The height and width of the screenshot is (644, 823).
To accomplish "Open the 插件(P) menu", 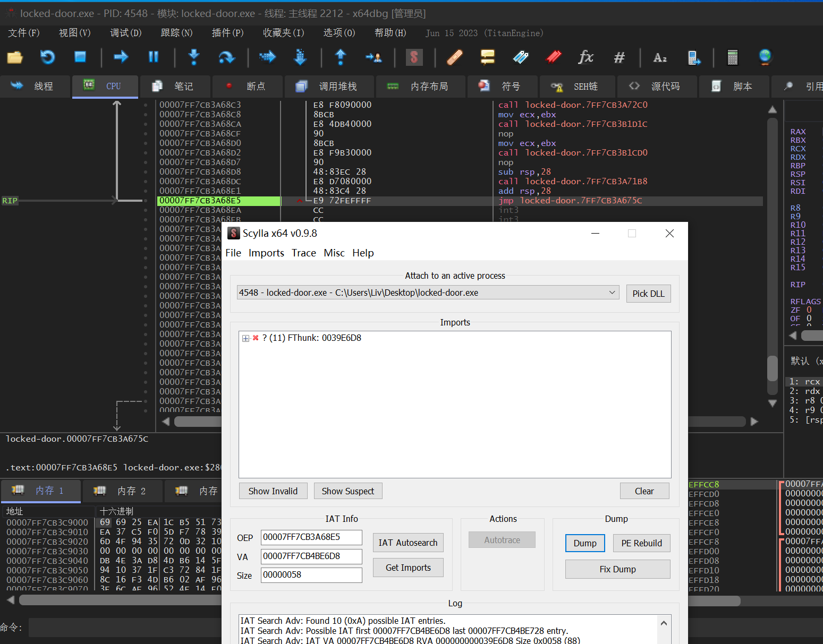I will point(228,33).
